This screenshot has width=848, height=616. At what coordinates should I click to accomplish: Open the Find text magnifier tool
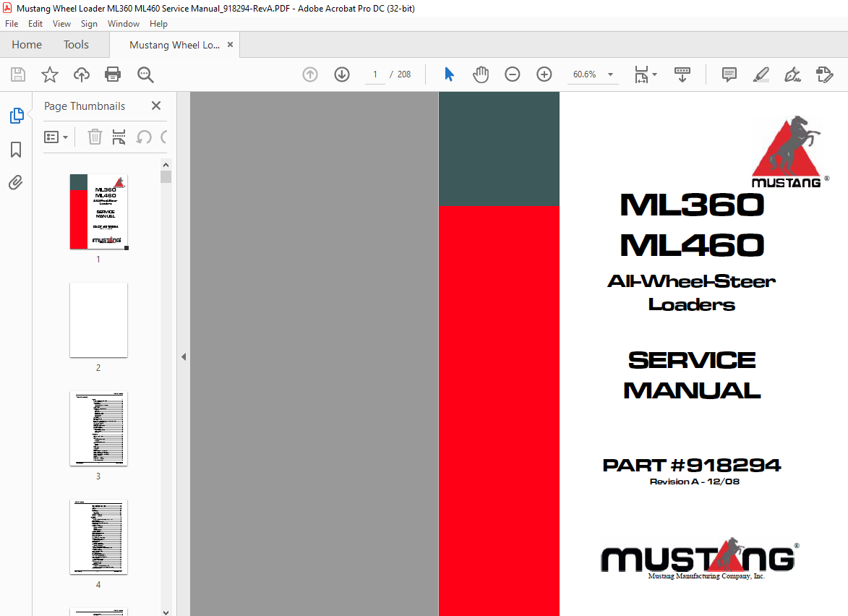(145, 74)
